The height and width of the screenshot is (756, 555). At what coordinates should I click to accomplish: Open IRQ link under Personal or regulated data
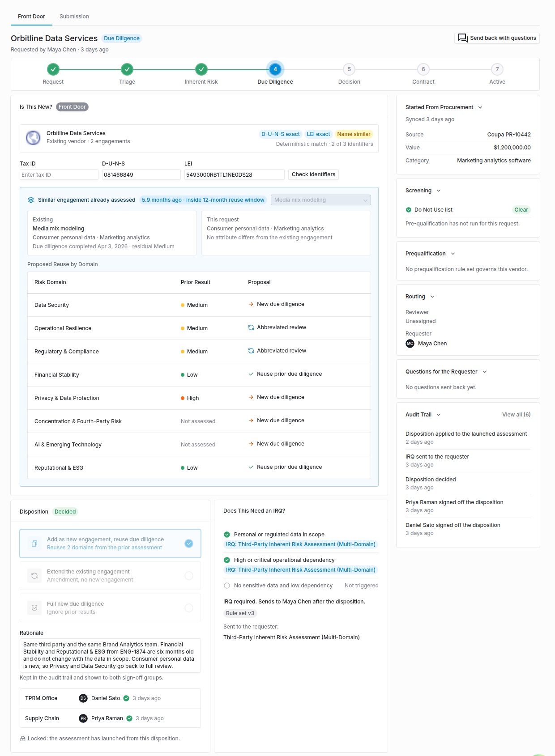pos(300,544)
